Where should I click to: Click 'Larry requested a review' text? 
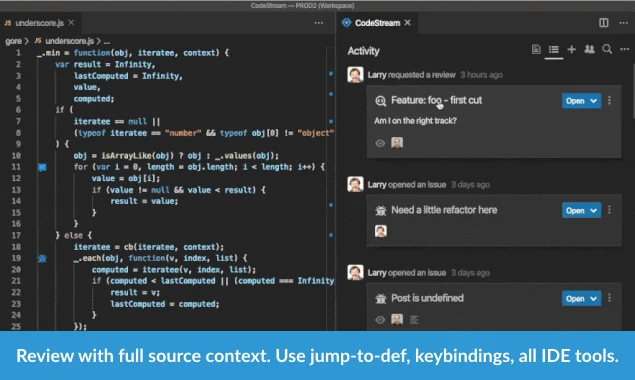pyautogui.click(x=411, y=75)
